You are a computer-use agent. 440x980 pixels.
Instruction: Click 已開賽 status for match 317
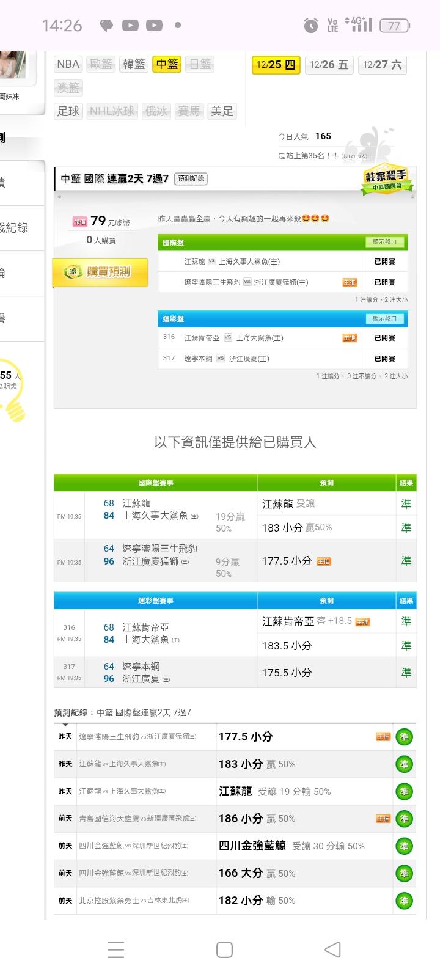pos(385,359)
